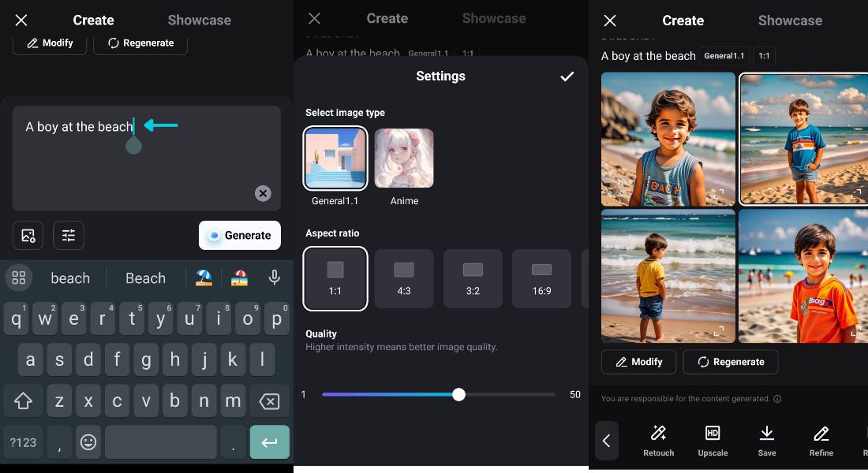The width and height of the screenshot is (868, 473).
Task: Tap the letter m key
Action: tap(233, 400)
